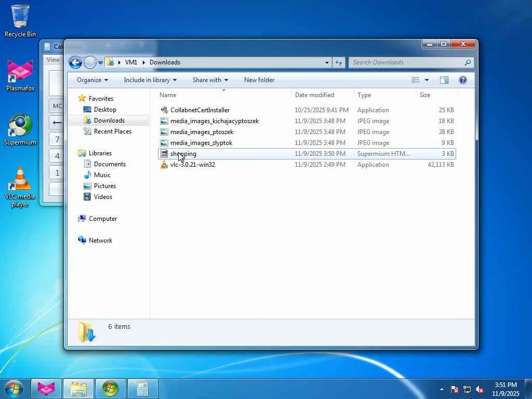Open the Share with menu
Viewport: 532px width, 399px height.
coord(210,80)
